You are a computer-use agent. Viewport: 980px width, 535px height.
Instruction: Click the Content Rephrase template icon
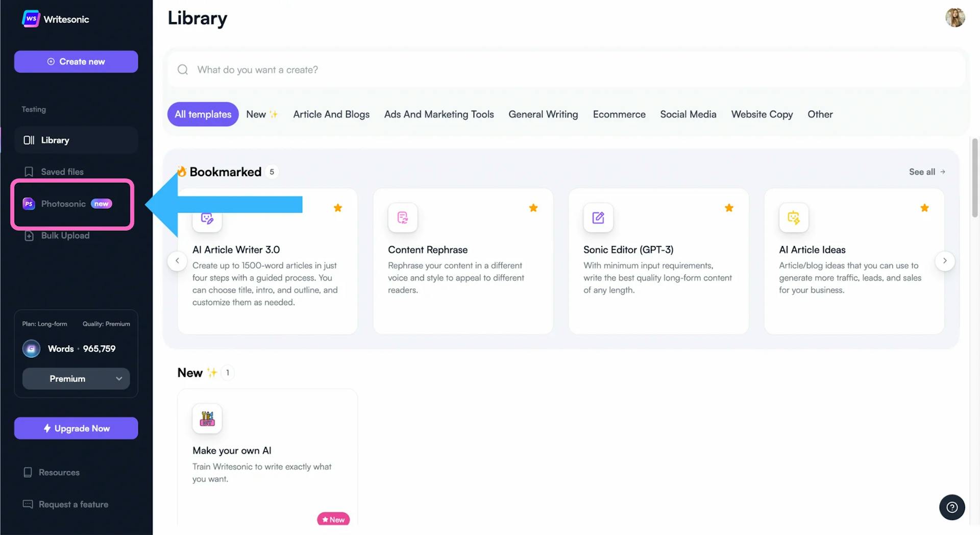(403, 218)
